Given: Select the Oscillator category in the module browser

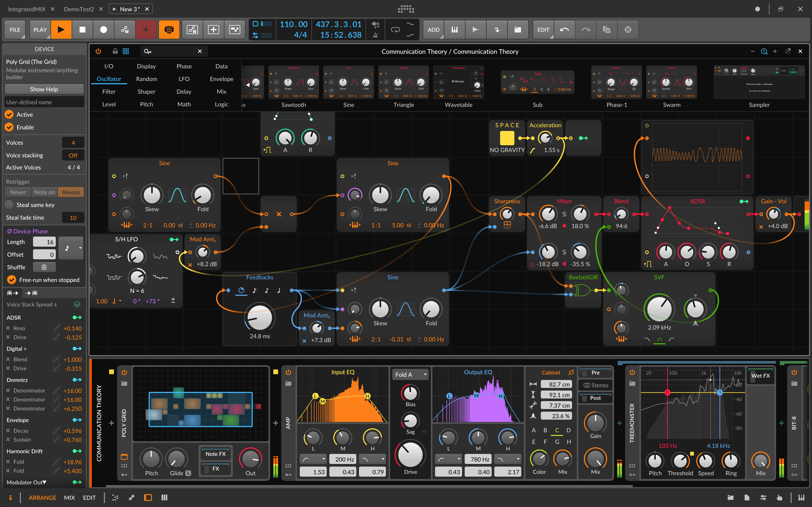Looking at the screenshot, I should coord(109,79).
